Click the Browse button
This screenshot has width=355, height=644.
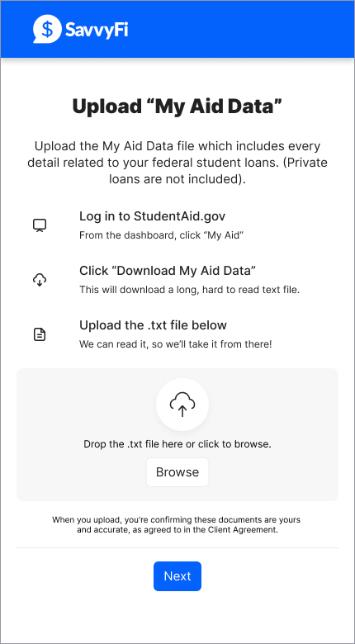click(177, 472)
